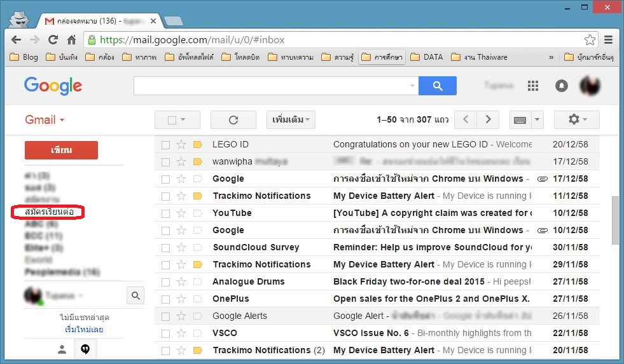Viewport: 624px width, 364px height.
Task: Toggle importance marker on OnePlus email
Action: tap(197, 299)
